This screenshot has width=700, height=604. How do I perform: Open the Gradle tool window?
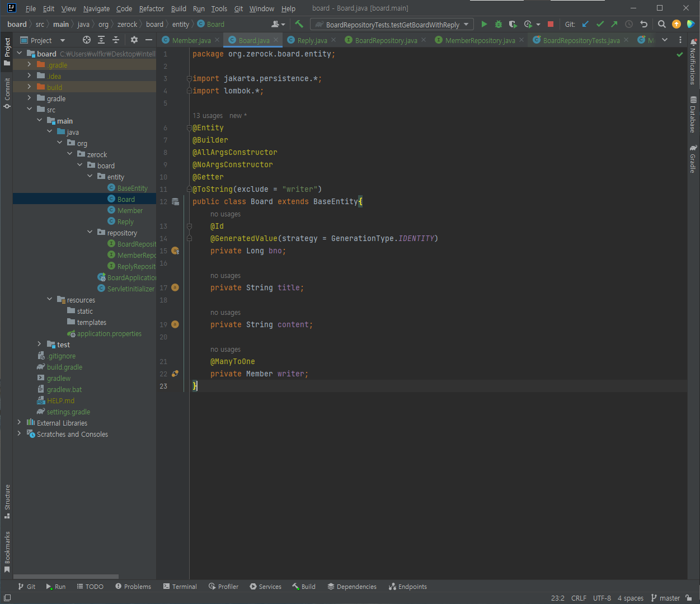693,159
